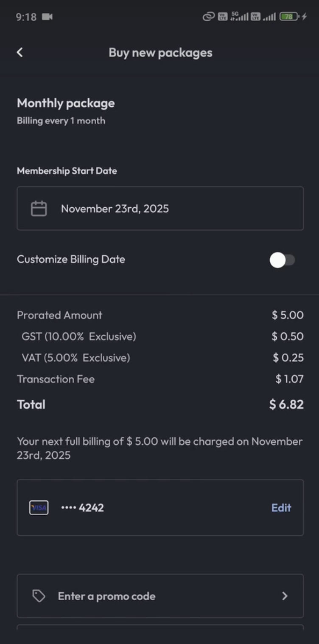The height and width of the screenshot is (644, 319).
Task: Click the Transaction Fee line
Action: click(x=56, y=379)
